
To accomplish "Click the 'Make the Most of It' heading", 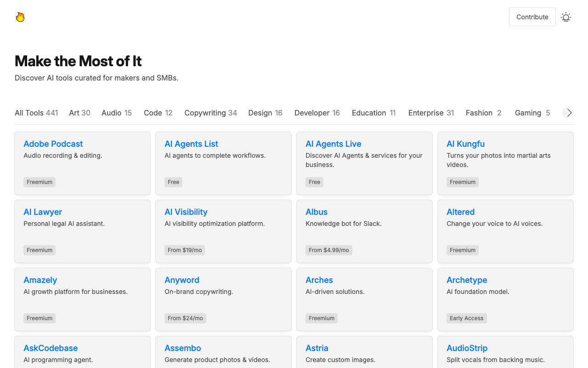I will [78, 61].
